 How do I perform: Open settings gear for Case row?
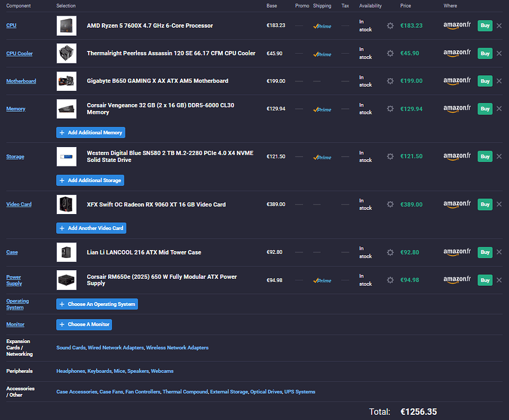coord(390,252)
